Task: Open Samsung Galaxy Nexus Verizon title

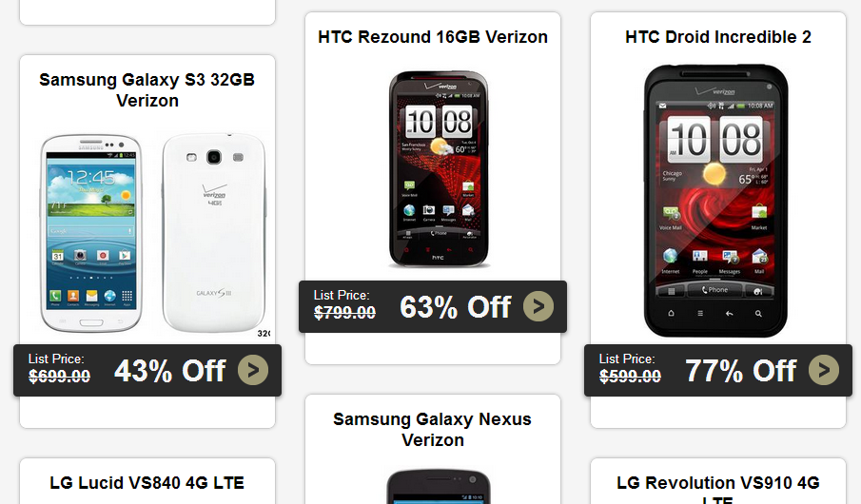Action: (433, 429)
